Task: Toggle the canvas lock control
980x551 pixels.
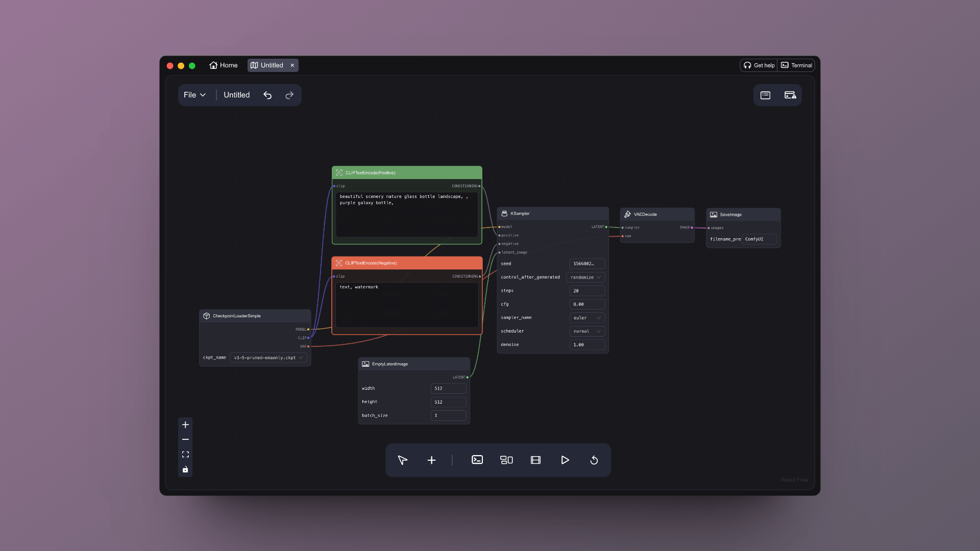Action: (x=185, y=469)
